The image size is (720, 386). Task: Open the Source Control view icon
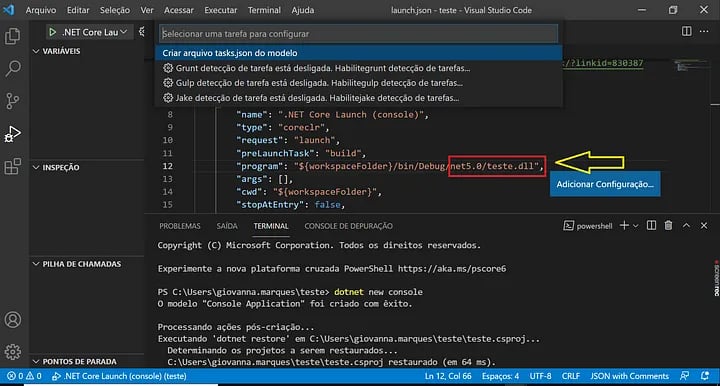click(12, 101)
